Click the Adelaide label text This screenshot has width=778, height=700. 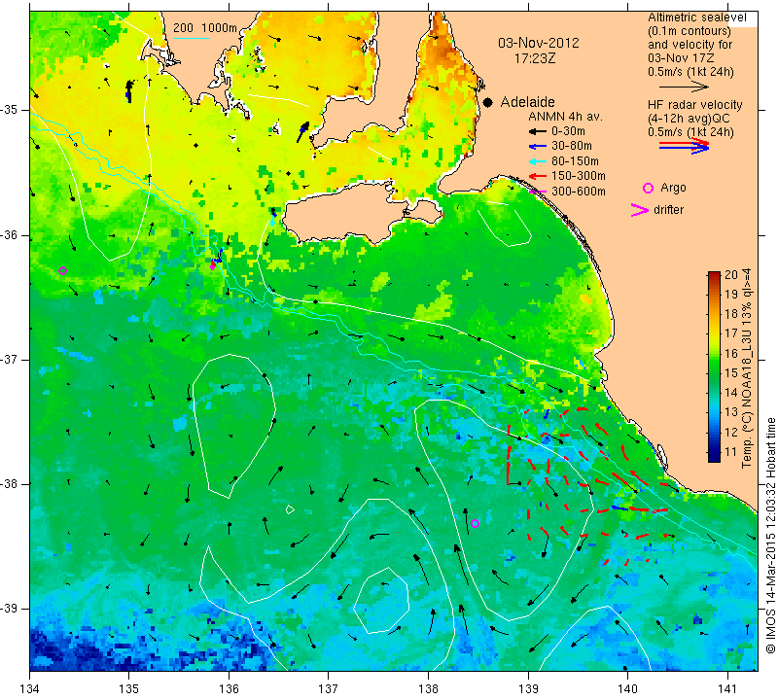(527, 102)
